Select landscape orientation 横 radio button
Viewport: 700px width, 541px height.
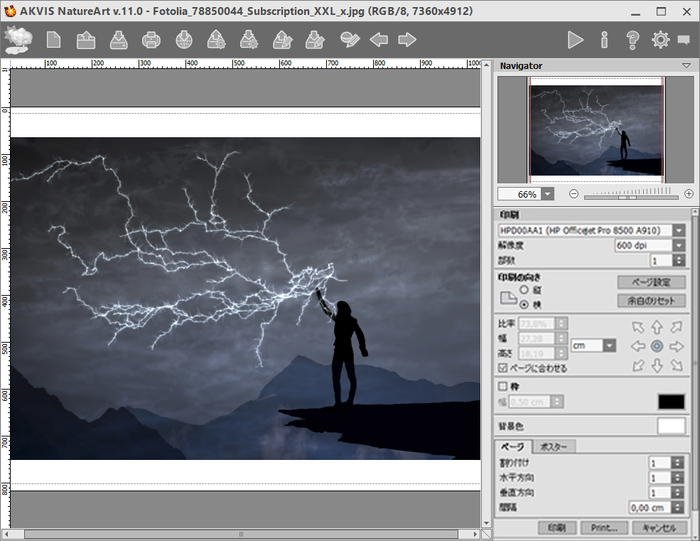524,304
